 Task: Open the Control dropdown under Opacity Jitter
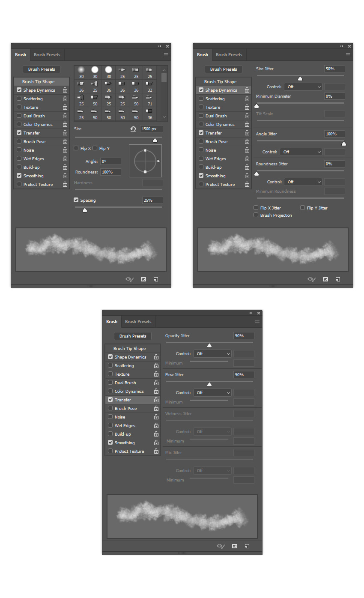[x=212, y=354]
